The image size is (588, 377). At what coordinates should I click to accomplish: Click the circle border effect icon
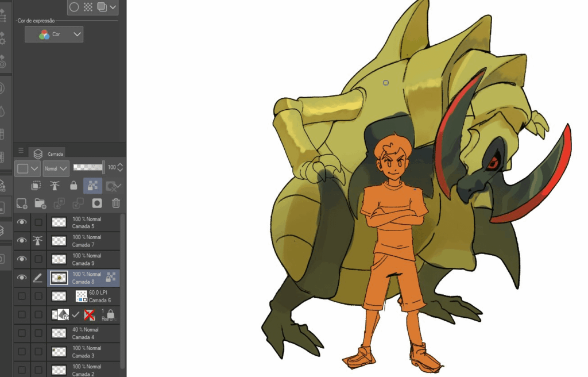(x=74, y=7)
